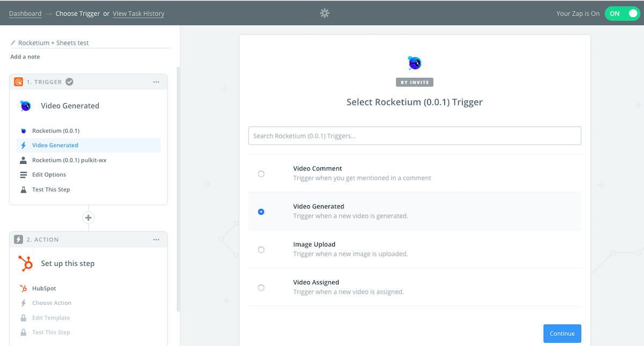Add a step with the plus button
This screenshot has height=346, width=644.
point(89,218)
